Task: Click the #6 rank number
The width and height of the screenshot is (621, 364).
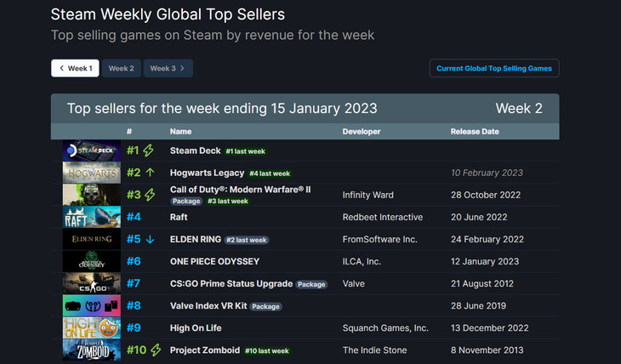Action: pos(134,261)
